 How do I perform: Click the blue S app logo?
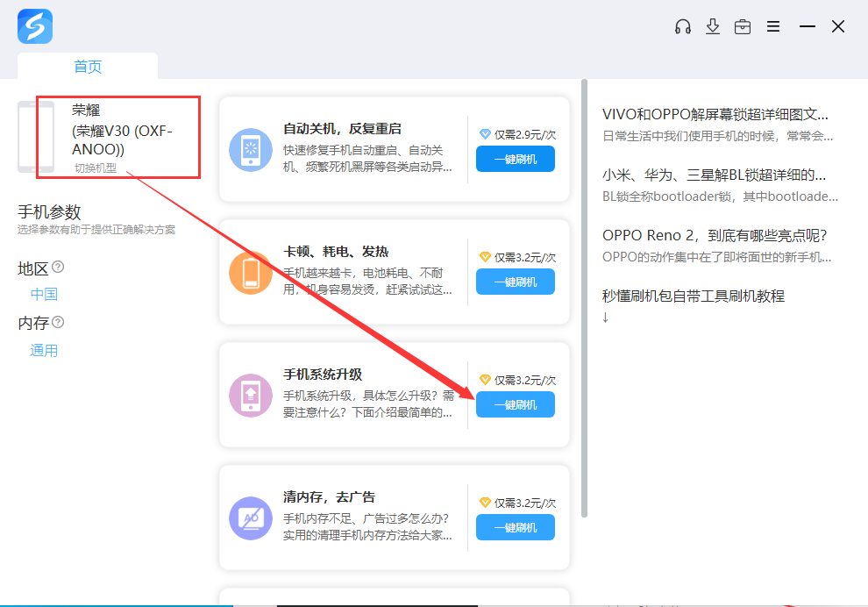pos(35,26)
